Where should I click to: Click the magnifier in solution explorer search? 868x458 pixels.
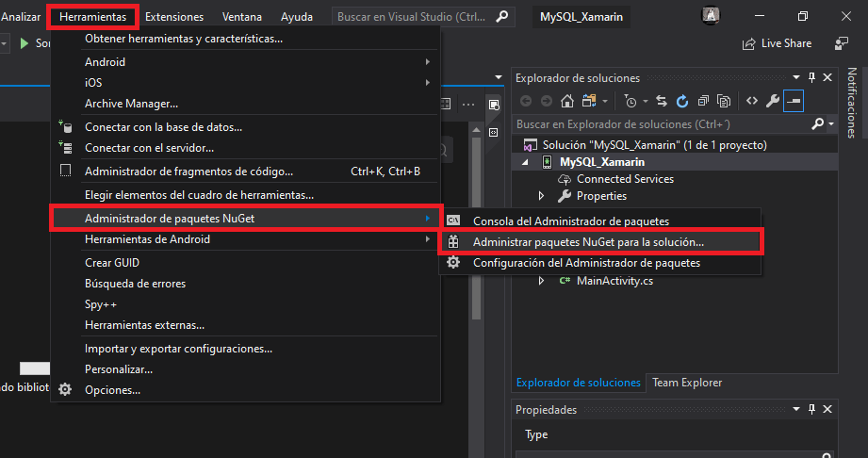[x=817, y=124]
